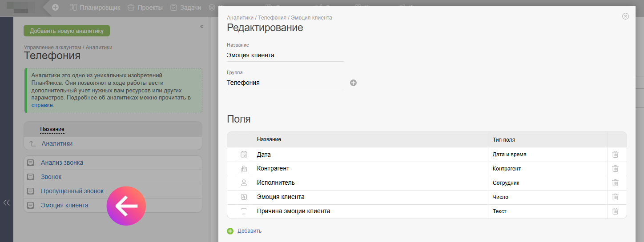Close the Редактирование panel
The image size is (644, 242).
click(625, 16)
